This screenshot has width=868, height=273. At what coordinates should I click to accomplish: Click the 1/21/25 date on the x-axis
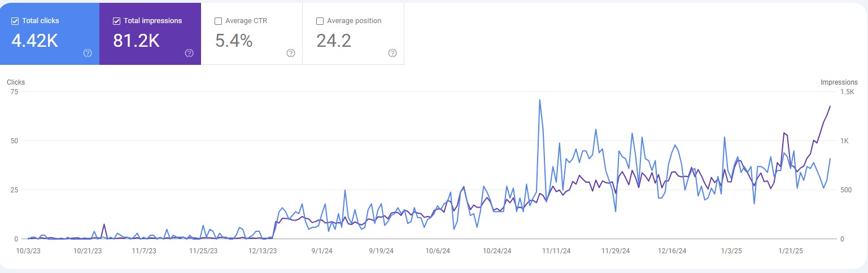[791, 250]
